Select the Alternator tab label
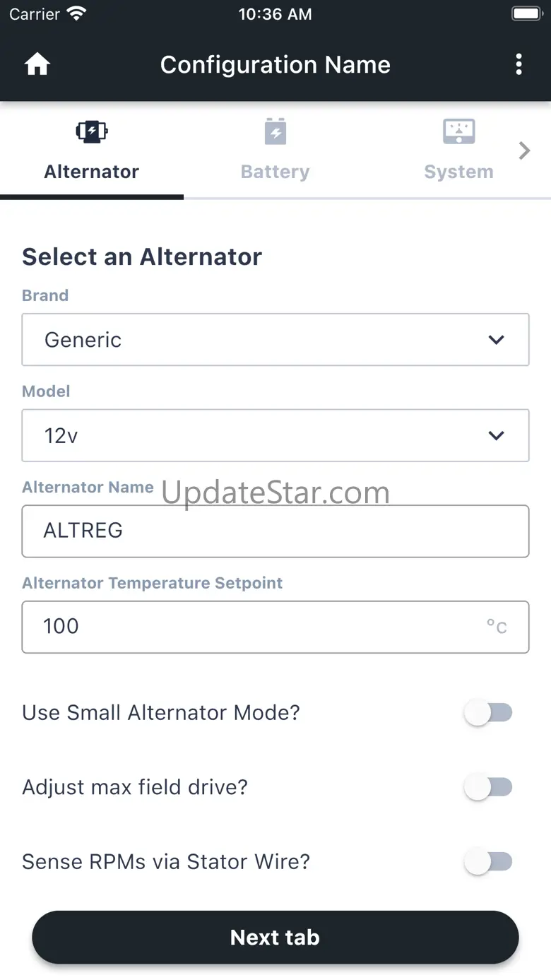Image resolution: width=551 pixels, height=980 pixels. tap(92, 172)
